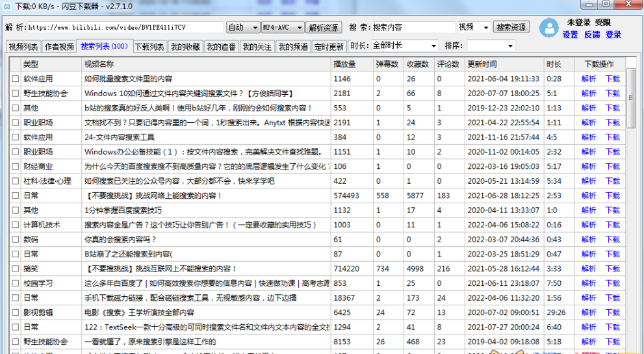This screenshot has height=354, width=644.
Task: Select the checkbox for 24-文件内容搜索工具 row
Action: point(15,137)
